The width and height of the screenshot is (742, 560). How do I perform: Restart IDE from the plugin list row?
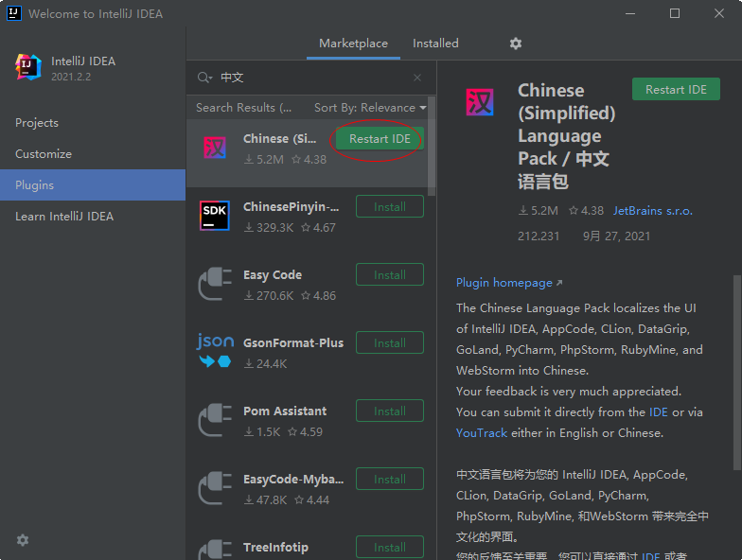(380, 138)
